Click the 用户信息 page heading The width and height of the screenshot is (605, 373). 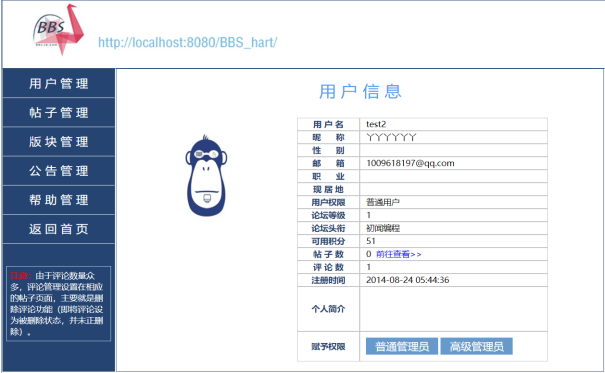pyautogui.click(x=360, y=92)
